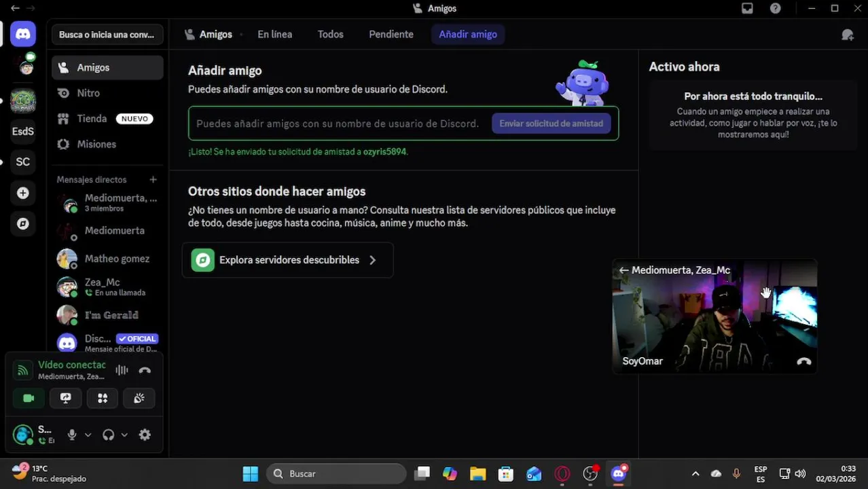Open Misiones quests page
The height and width of the screenshot is (489, 868).
click(107, 144)
